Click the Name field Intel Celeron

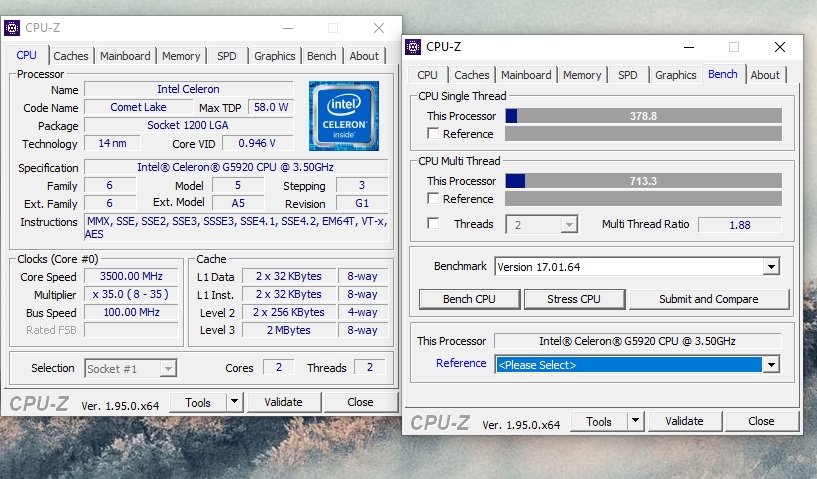[189, 89]
